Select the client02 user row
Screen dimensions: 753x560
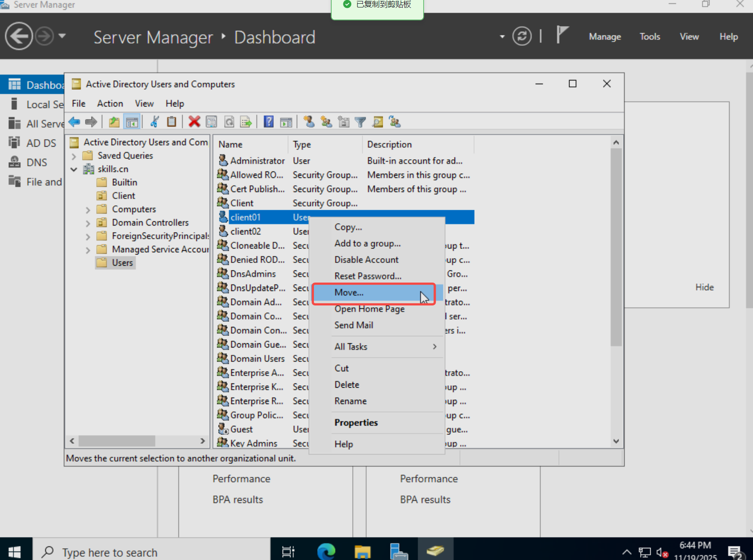346,232
